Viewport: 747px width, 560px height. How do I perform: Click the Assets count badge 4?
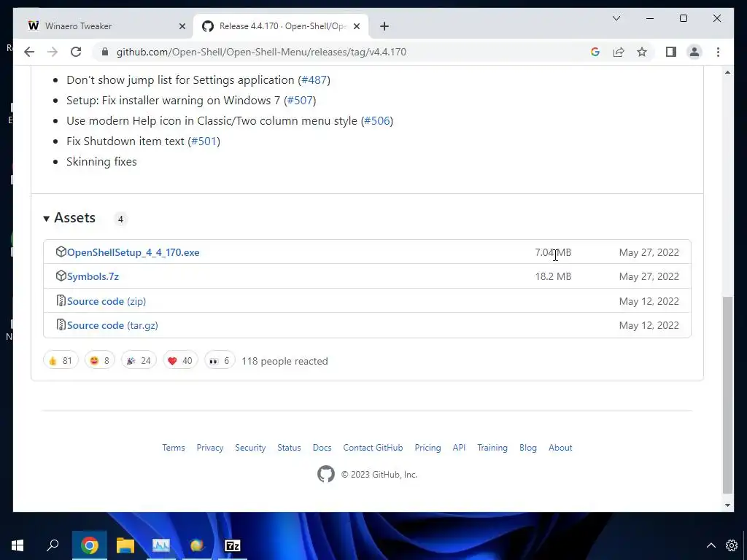[x=120, y=219]
